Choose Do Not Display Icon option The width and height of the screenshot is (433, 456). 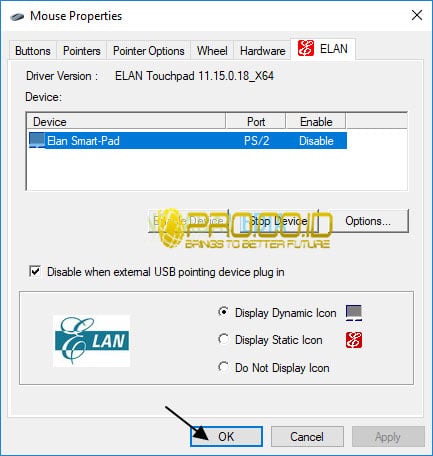click(x=223, y=367)
